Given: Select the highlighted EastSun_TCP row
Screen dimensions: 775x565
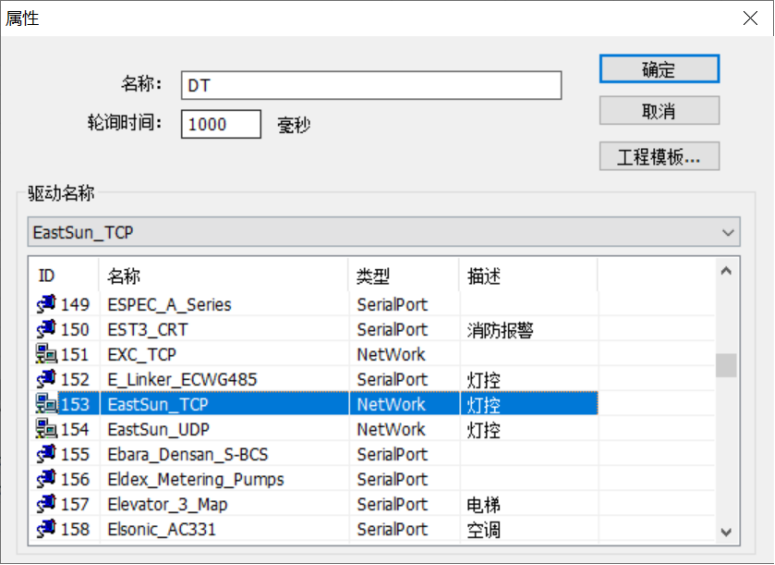Looking at the screenshot, I should coord(316,404).
